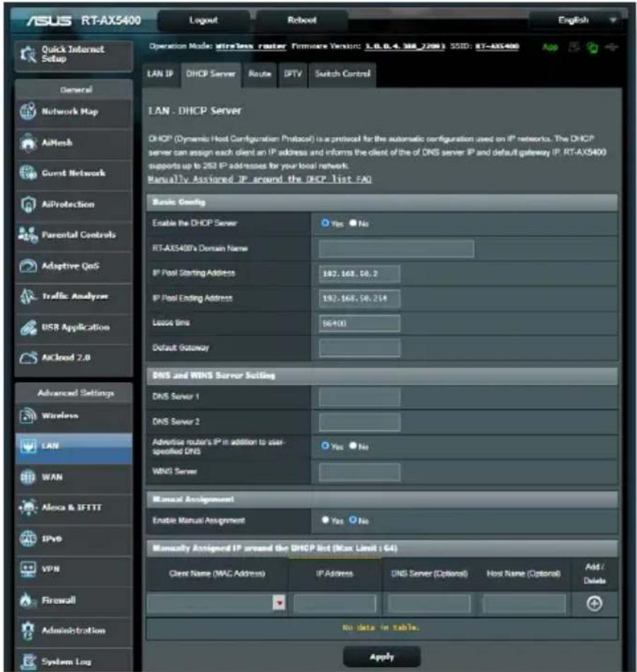The height and width of the screenshot is (672, 637).
Task: Click the wireless router operation mode link
Action: [250, 46]
